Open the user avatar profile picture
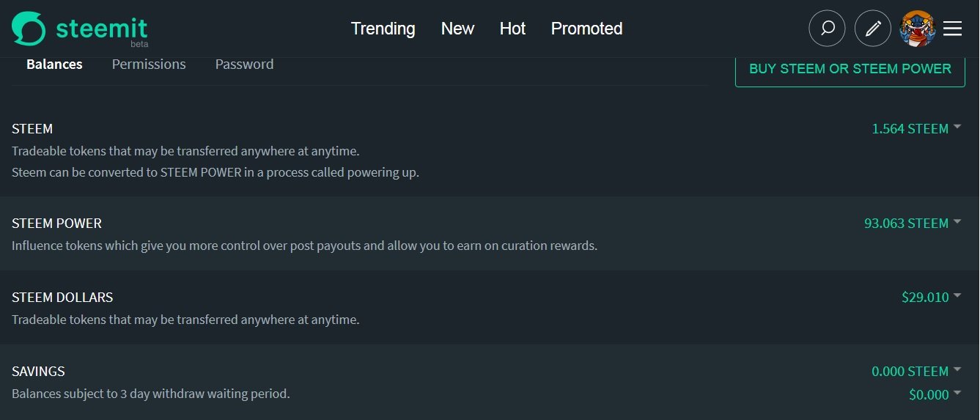This screenshot has width=980, height=420. 918,29
